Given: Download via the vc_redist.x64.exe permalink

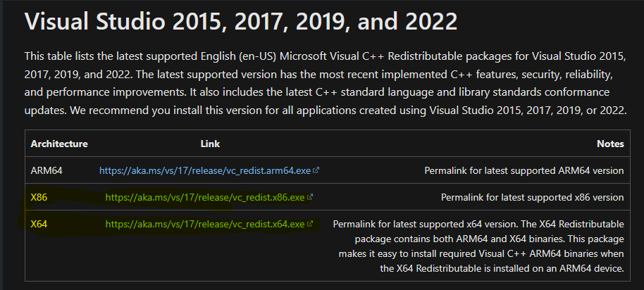Looking at the screenshot, I should [205, 225].
